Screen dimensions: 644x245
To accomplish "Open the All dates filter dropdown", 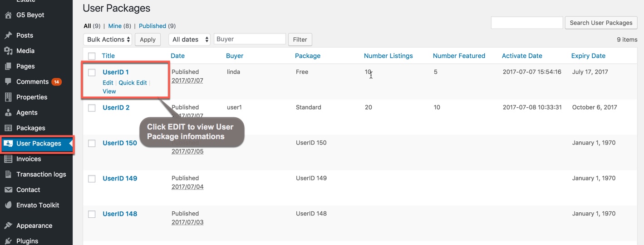I will (190, 40).
